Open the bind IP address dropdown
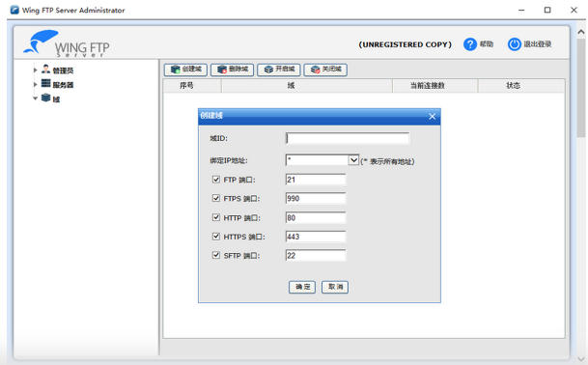Screen dimensions: 588x365 point(353,160)
